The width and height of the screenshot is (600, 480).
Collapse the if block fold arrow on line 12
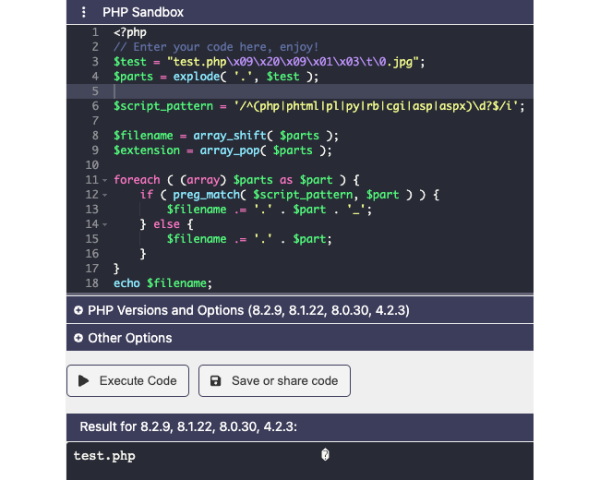click(x=104, y=195)
